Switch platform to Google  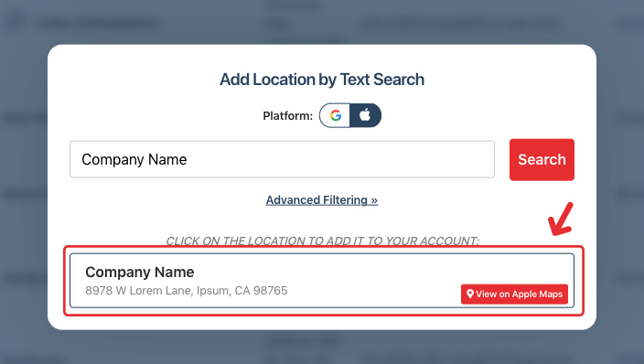click(x=335, y=115)
